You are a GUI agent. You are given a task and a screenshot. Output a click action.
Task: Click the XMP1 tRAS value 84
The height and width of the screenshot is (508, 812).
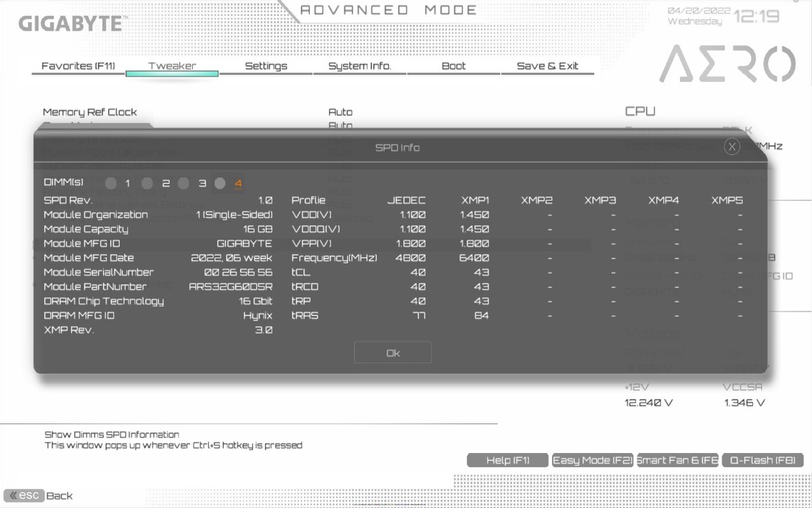(x=481, y=316)
